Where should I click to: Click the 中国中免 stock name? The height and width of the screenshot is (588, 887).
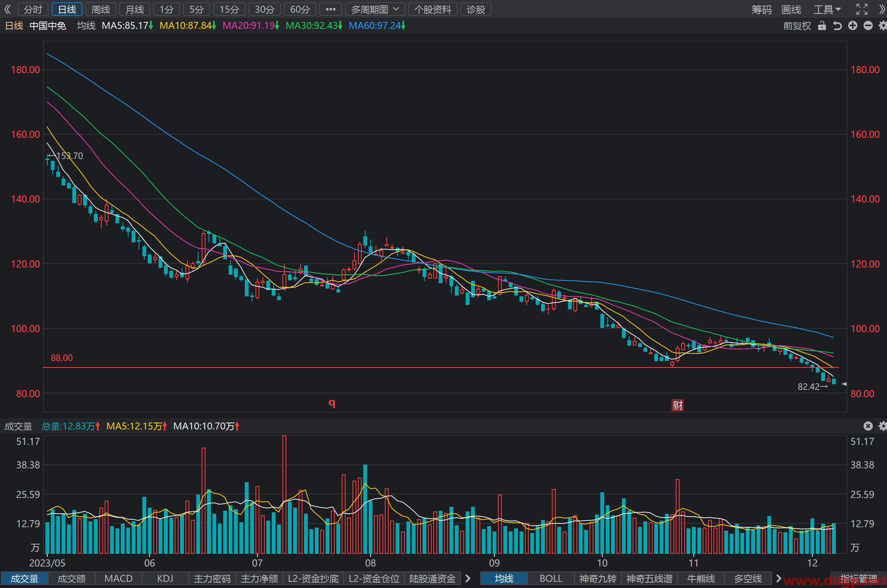[x=48, y=26]
